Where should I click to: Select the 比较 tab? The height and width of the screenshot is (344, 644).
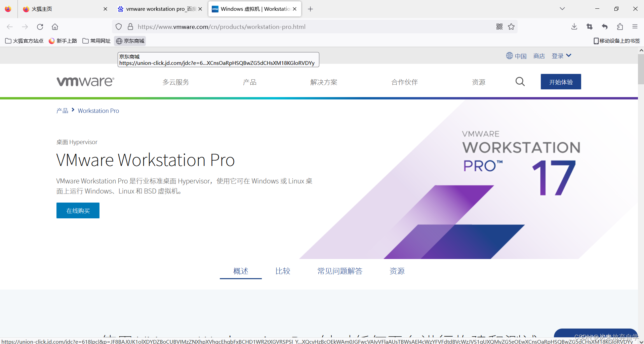[x=283, y=271]
